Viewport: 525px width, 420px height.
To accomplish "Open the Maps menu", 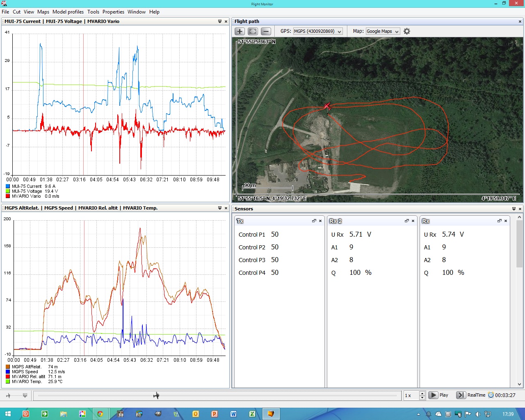I will (43, 12).
